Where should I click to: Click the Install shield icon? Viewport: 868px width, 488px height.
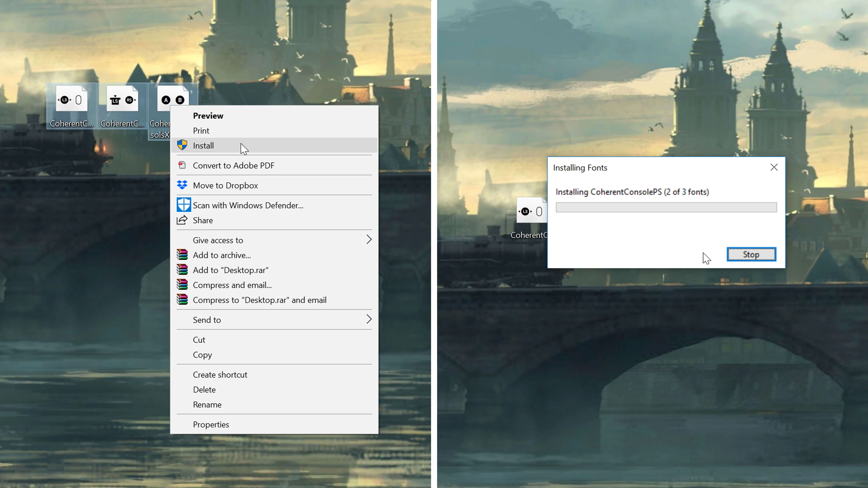click(182, 145)
